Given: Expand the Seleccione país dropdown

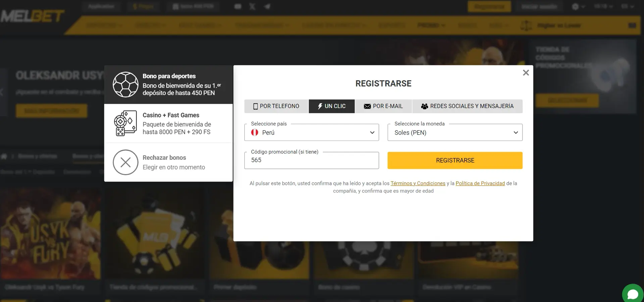Looking at the screenshot, I should pyautogui.click(x=311, y=132).
